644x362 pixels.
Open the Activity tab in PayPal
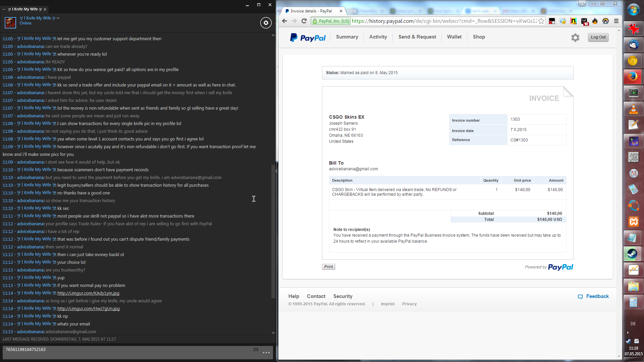tap(378, 37)
